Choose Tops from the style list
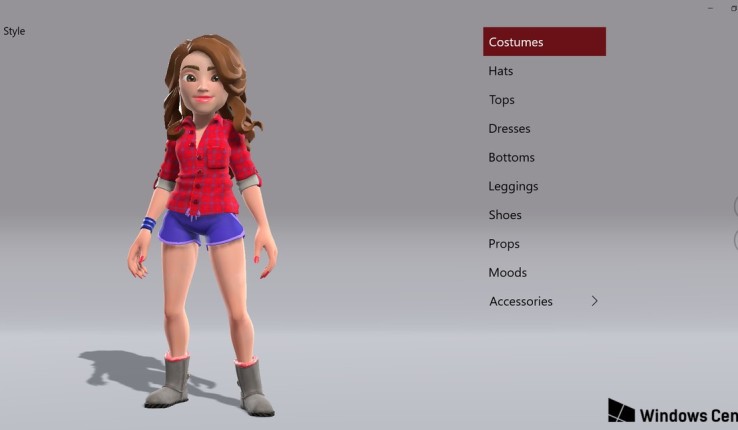Image resolution: width=738 pixels, height=430 pixels. pyautogui.click(x=502, y=100)
